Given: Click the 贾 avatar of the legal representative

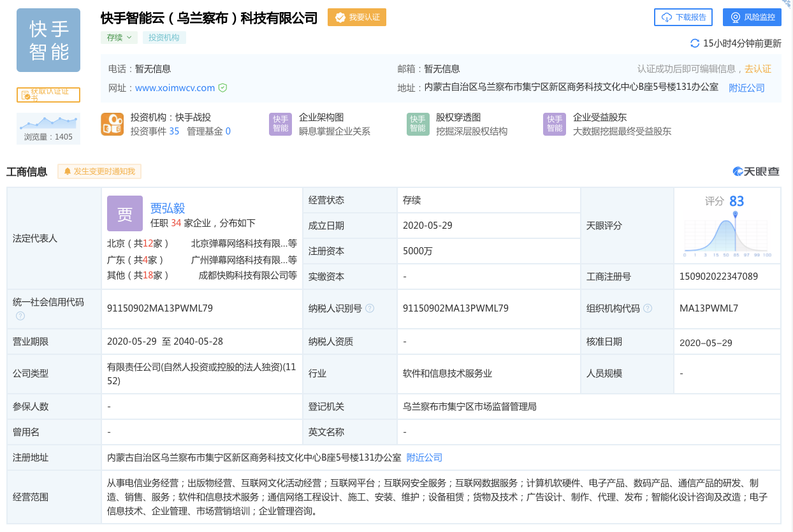Looking at the screenshot, I should pyautogui.click(x=125, y=213).
